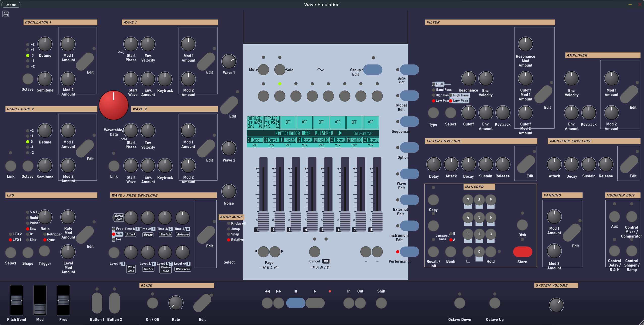This screenshot has width=644, height=325.
Task: Select the Saw LFO shape indicator
Action: click(28, 229)
